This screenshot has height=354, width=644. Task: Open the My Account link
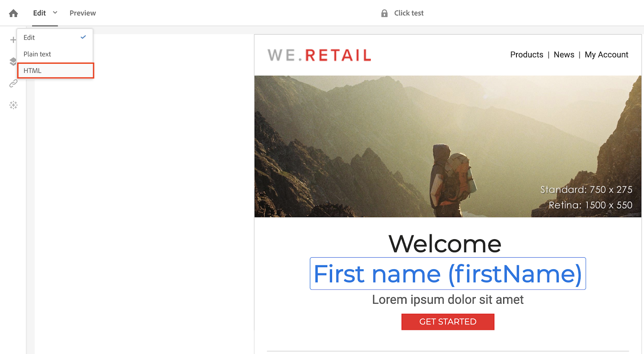click(606, 55)
